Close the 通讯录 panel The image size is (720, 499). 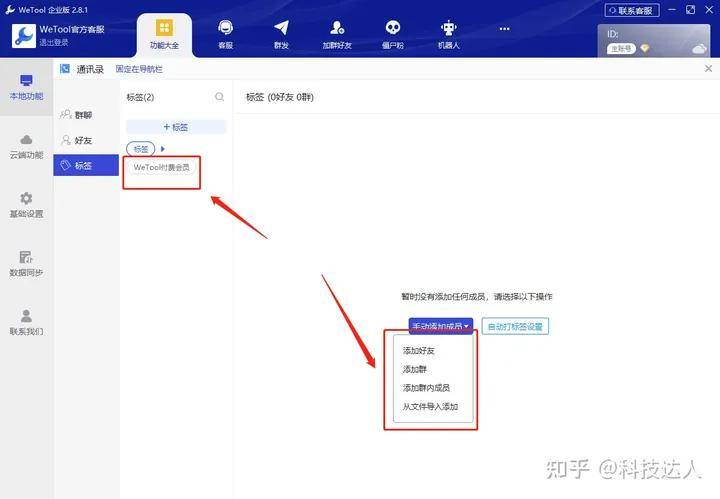[709, 68]
